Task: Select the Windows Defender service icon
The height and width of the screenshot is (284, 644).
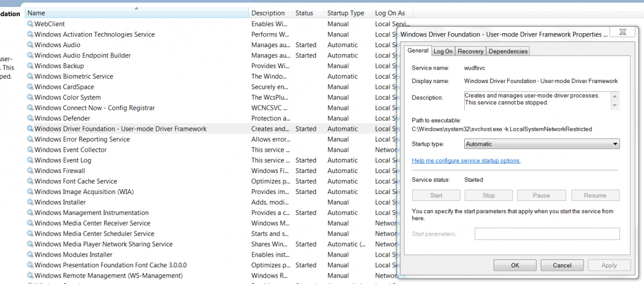Action: coord(30,118)
